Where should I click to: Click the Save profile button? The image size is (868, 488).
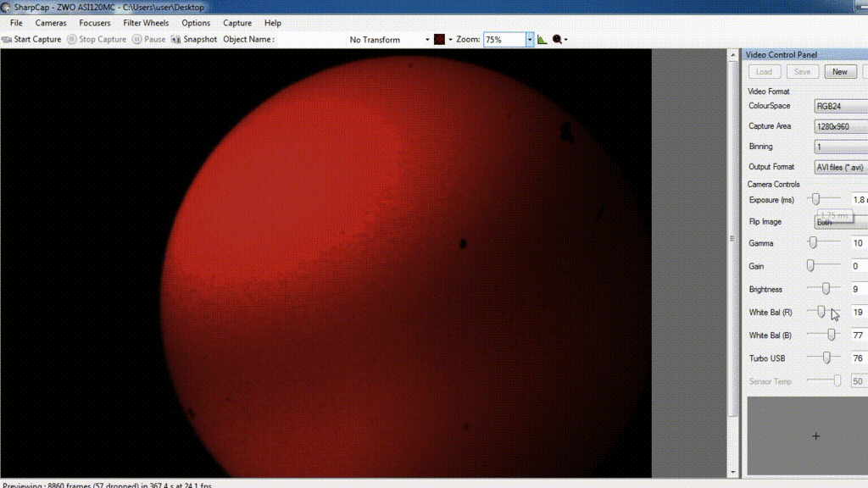802,72
